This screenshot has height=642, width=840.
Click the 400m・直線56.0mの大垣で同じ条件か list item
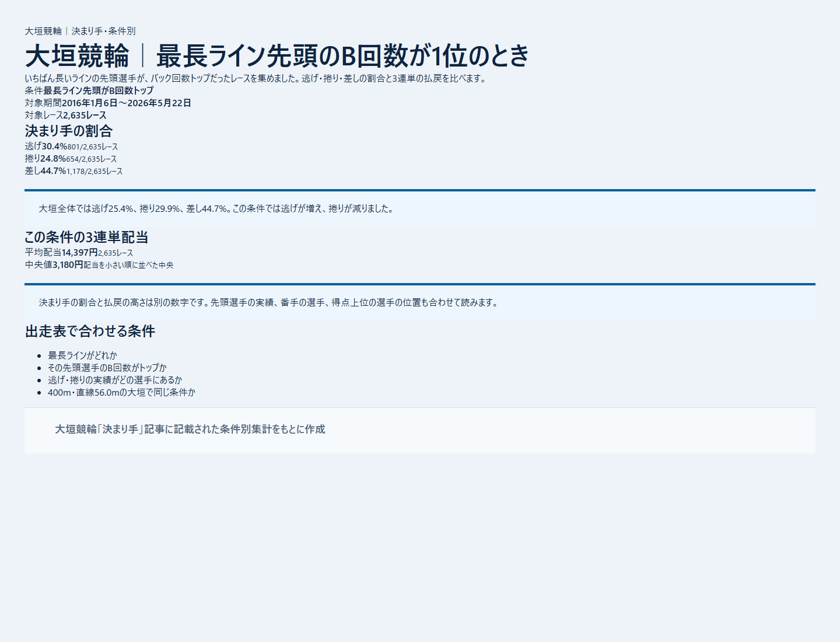121,392
